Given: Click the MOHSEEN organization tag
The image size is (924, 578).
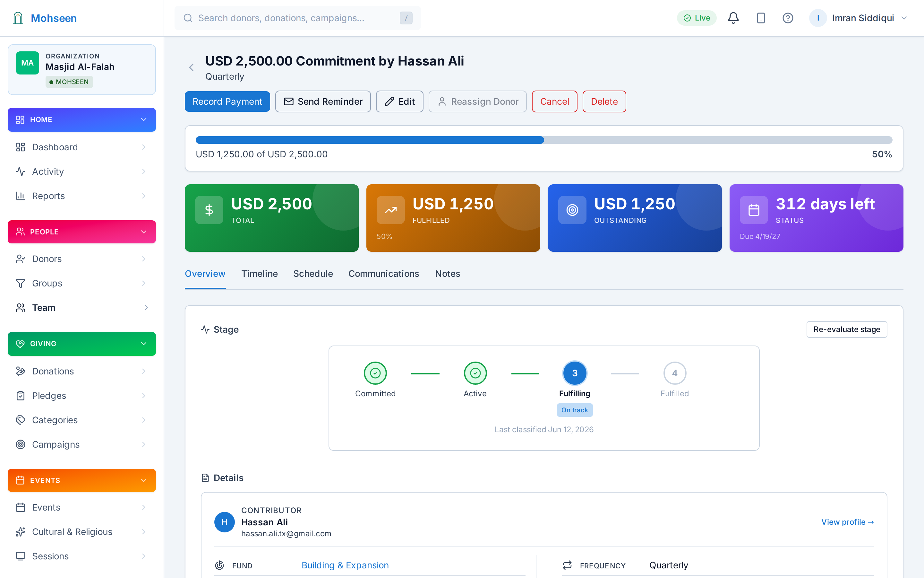Looking at the screenshot, I should coord(69,82).
